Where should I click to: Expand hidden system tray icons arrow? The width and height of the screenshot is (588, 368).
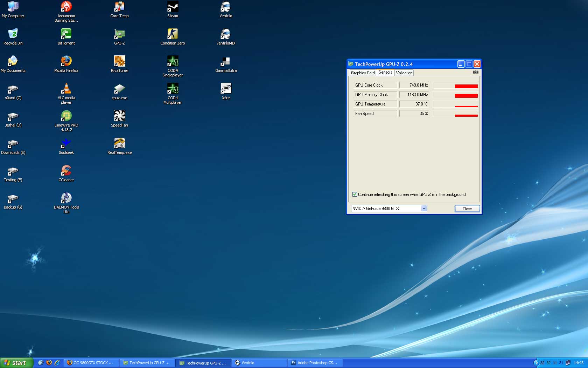pyautogui.click(x=536, y=363)
